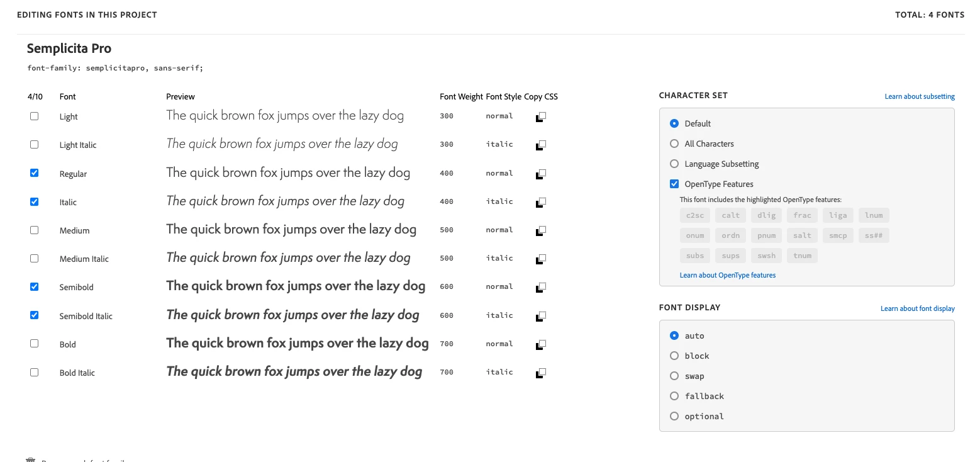Click the Font Weight column header
Viewport: 980px width, 462px height.
(x=461, y=96)
